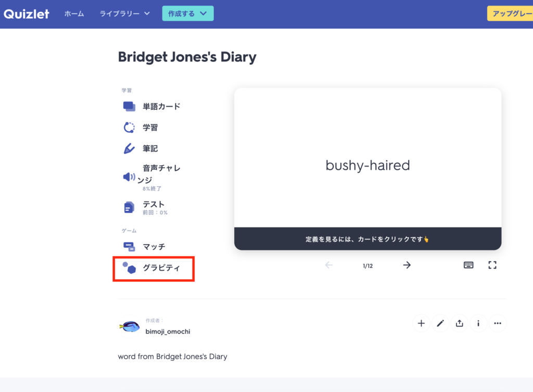Click the 単語カード label
533x392 pixels.
(161, 106)
